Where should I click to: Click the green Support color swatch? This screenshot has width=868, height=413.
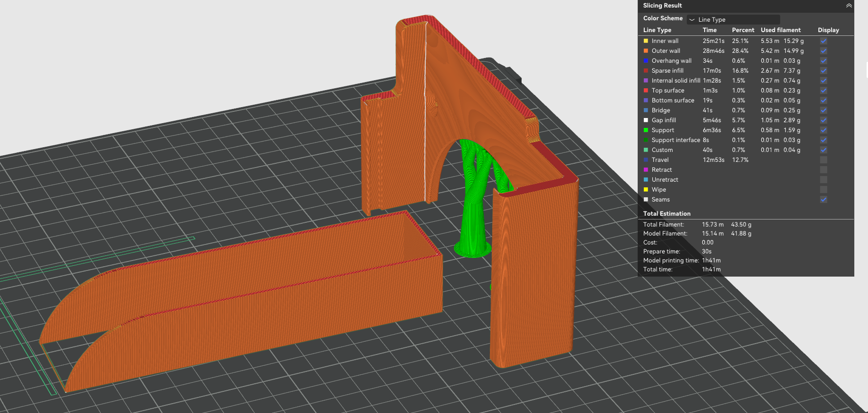(x=646, y=130)
